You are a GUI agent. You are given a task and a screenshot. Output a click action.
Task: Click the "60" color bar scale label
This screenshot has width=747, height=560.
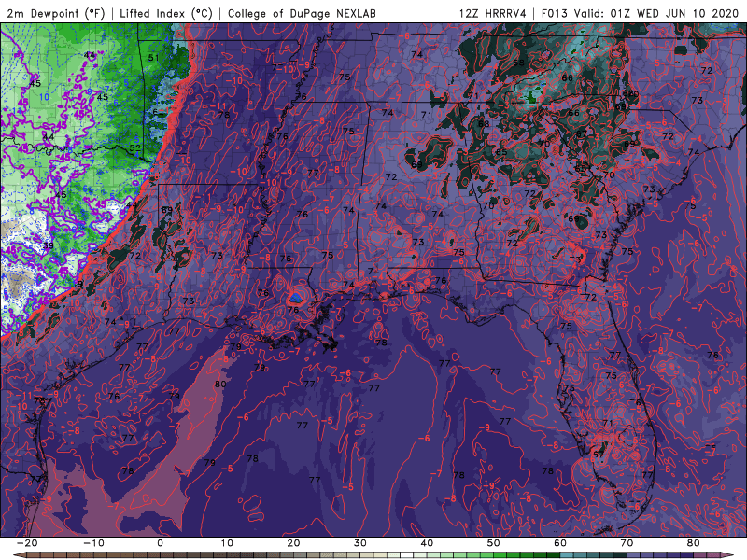click(x=560, y=543)
